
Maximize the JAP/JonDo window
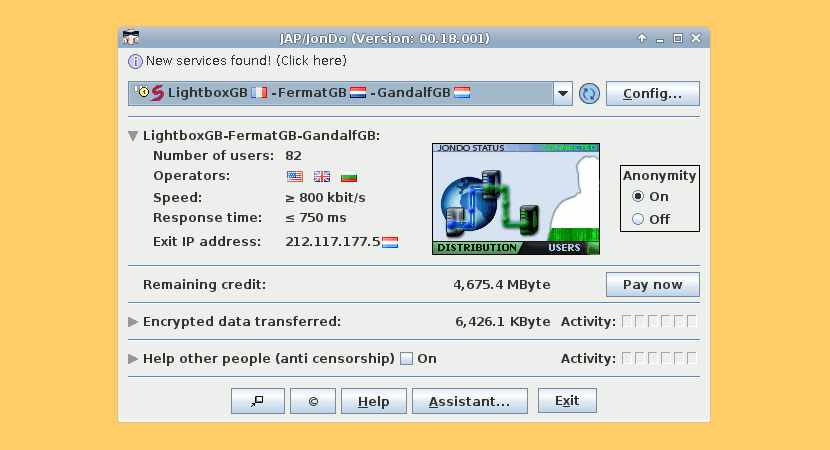click(678, 38)
